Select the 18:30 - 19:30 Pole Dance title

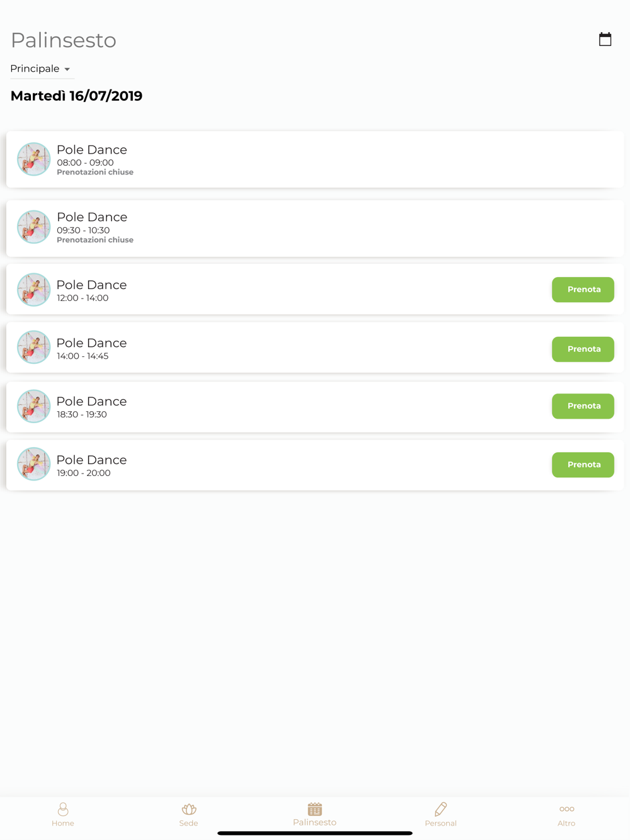coord(91,401)
